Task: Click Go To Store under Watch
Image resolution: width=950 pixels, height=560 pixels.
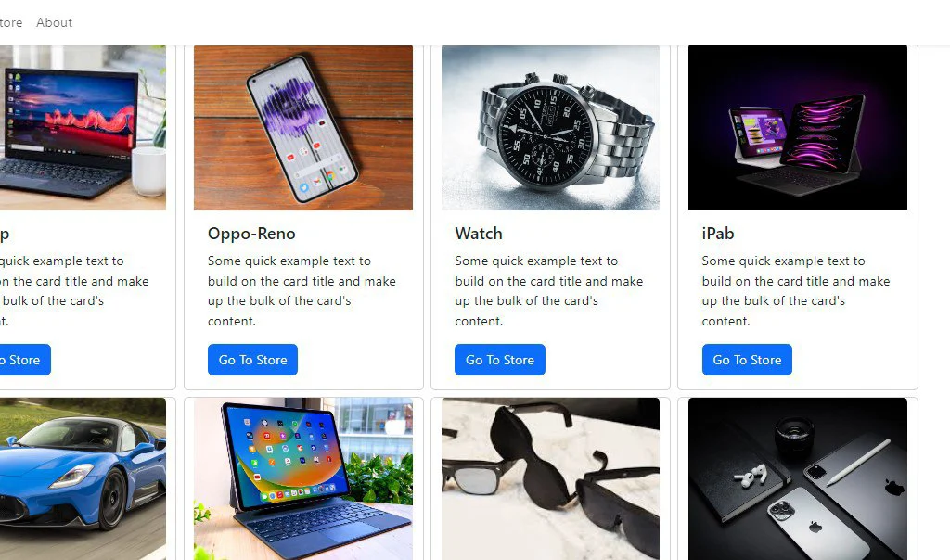Action: [500, 360]
